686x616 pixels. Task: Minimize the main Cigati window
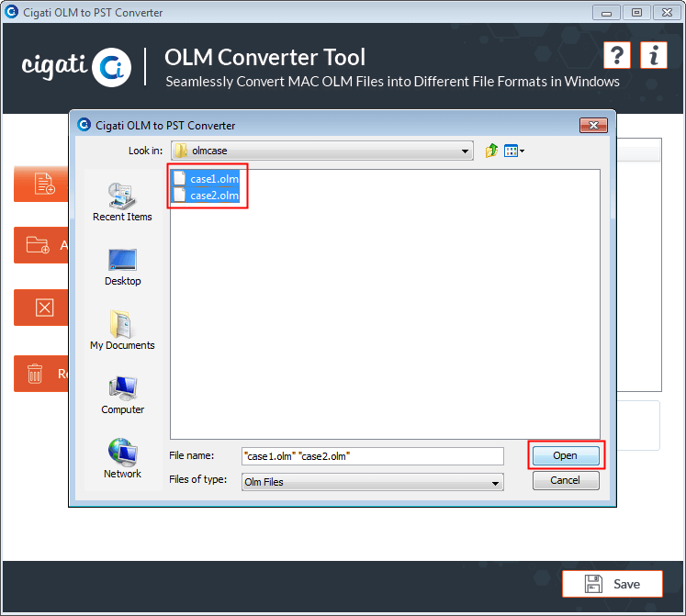click(606, 13)
